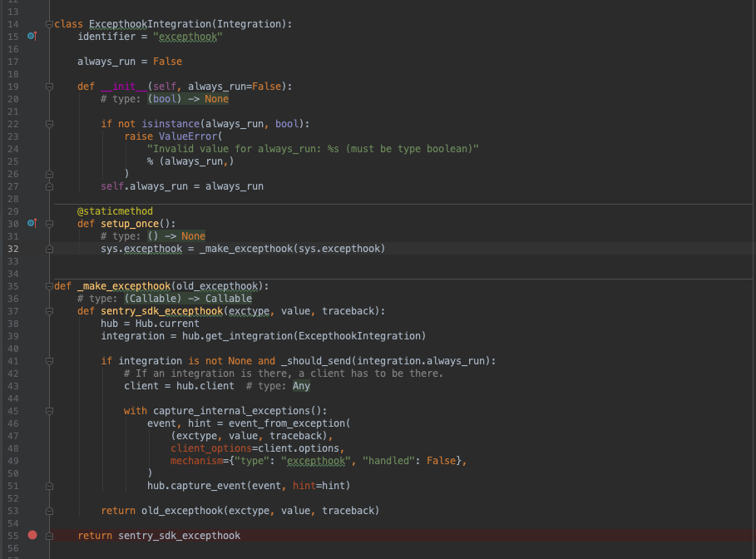This screenshot has width=756, height=559.
Task: Remove the red breakpoint on line 55
Action: click(x=32, y=535)
